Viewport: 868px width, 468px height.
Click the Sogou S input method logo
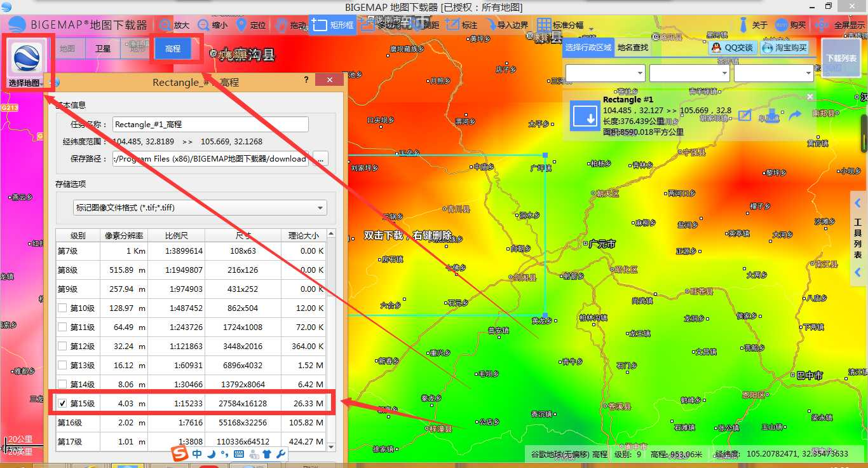click(x=180, y=454)
